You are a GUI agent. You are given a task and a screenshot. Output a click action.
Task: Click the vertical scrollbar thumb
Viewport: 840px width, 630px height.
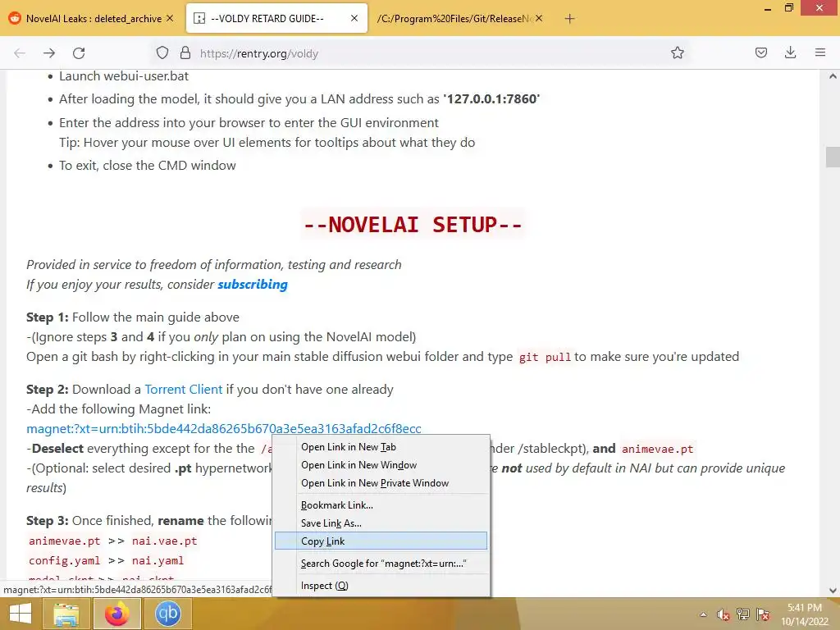833,157
